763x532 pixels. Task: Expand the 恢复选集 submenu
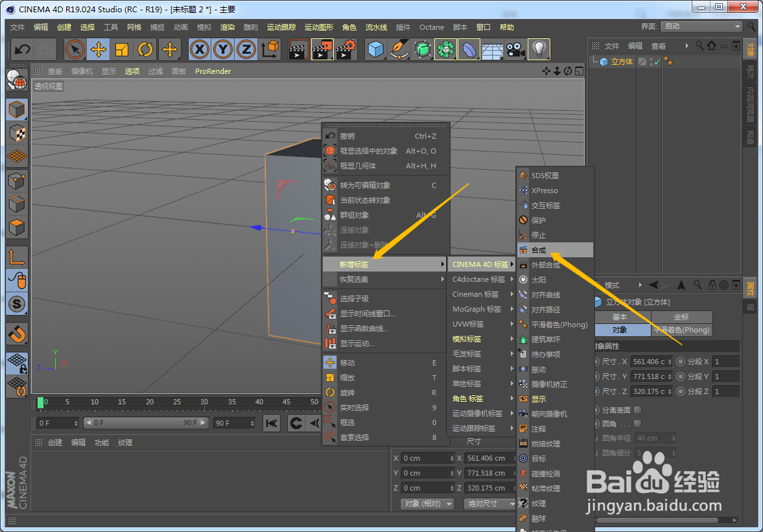click(x=385, y=279)
